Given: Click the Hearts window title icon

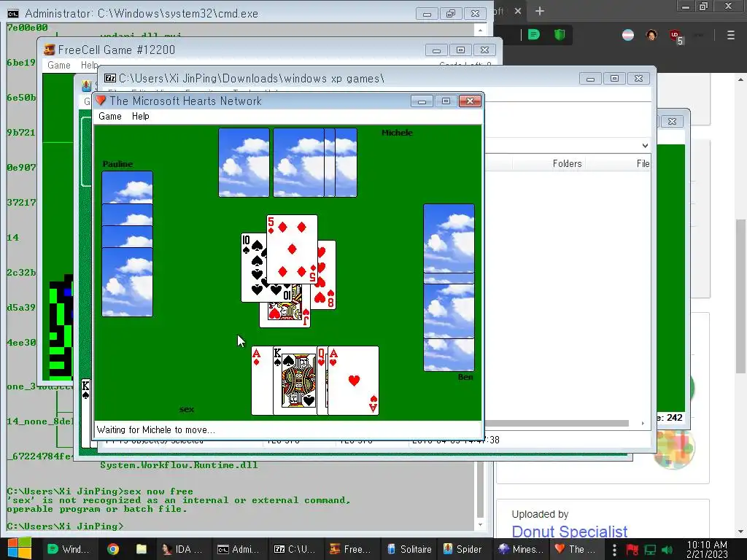Looking at the screenshot, I should tap(101, 101).
